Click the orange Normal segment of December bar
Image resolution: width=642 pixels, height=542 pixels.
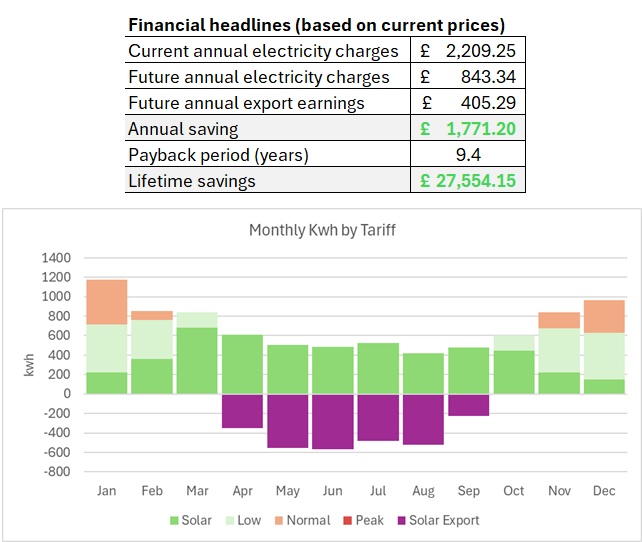coord(604,316)
